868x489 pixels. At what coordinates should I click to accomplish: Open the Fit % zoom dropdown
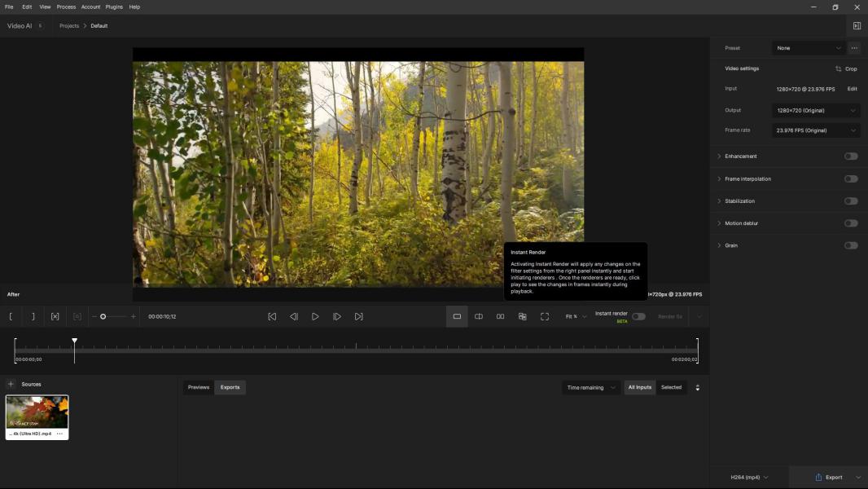click(x=576, y=317)
